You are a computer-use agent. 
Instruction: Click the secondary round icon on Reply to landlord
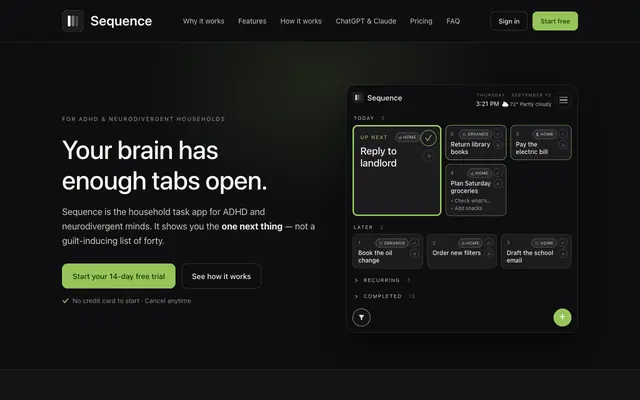428,156
